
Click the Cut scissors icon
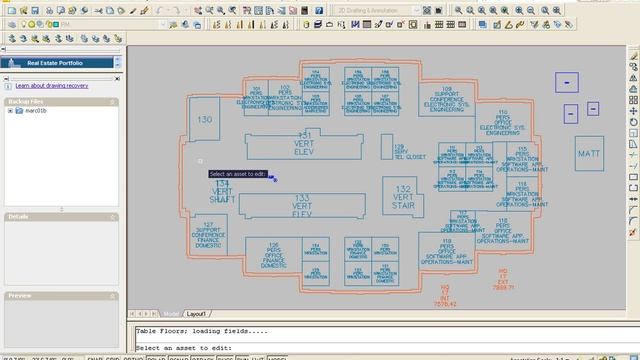98,10
